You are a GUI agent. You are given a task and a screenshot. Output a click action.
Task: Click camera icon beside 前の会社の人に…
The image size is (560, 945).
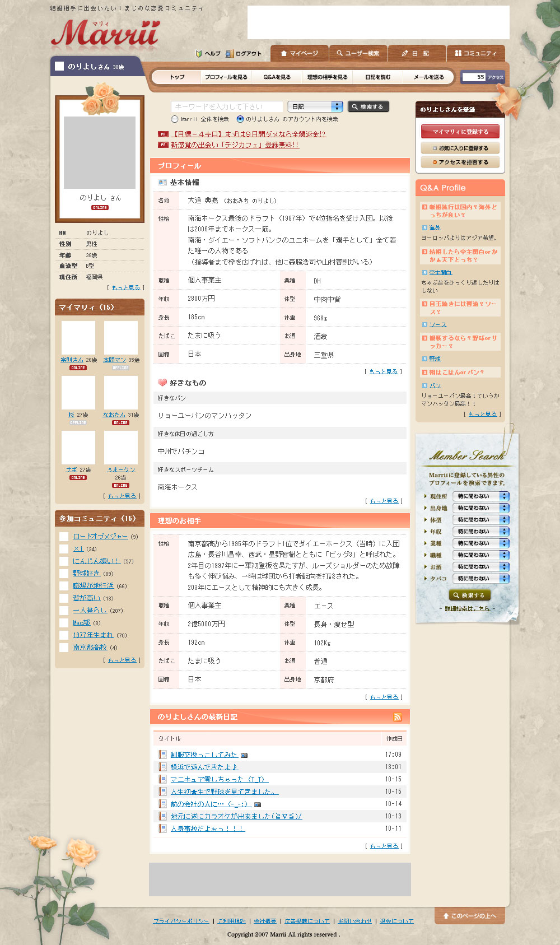[258, 804]
